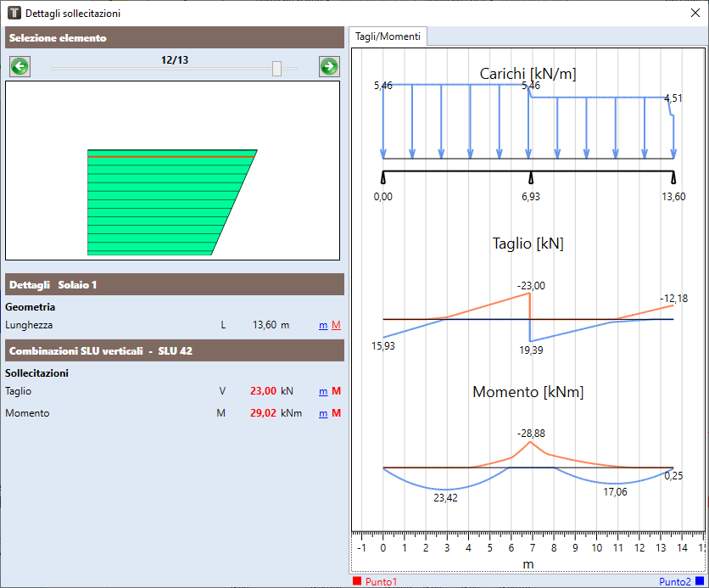This screenshot has height=588, width=709.
Task: Close the Dettagli sollecitazioni window
Action: click(695, 13)
